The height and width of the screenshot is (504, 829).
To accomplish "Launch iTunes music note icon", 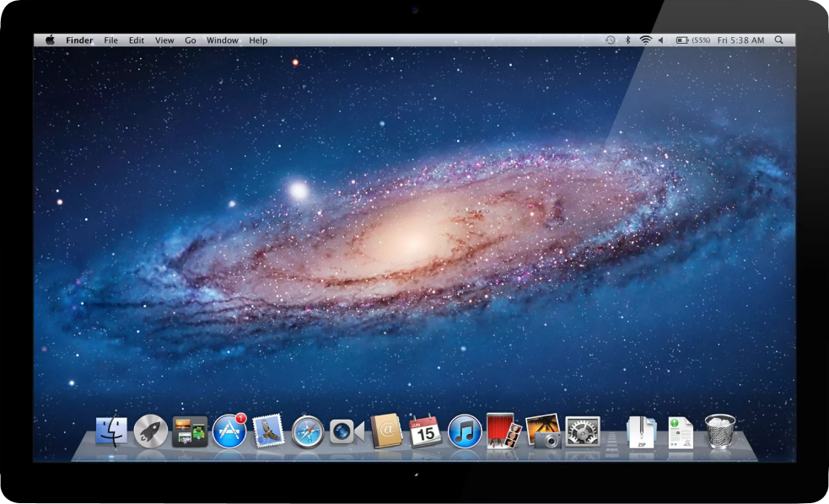I will pos(465,432).
